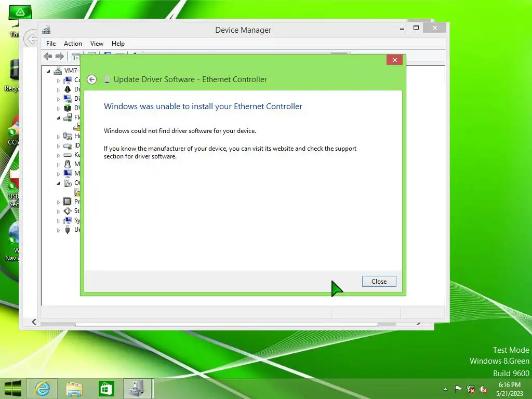Click the toolbar Forward arrow

coord(59,56)
